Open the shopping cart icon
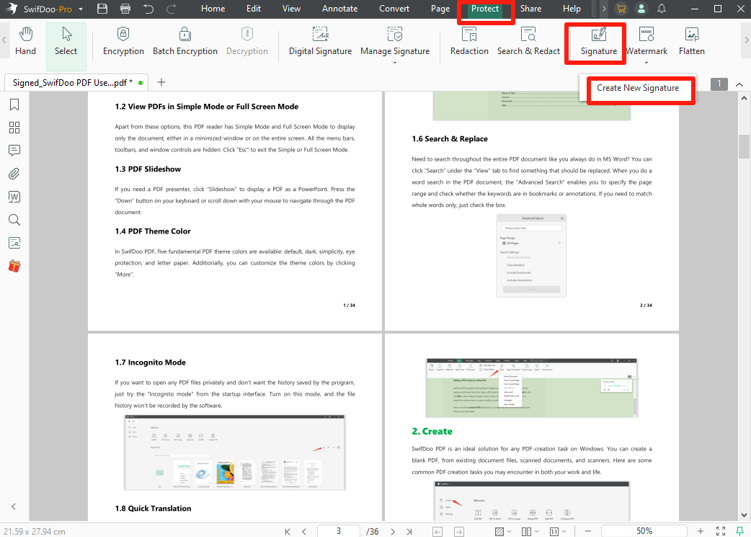Screen dimensions: 751x537 [x=621, y=9]
